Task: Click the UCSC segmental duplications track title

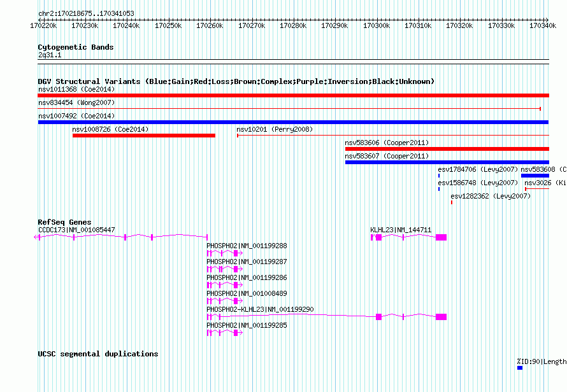Action: point(98,354)
